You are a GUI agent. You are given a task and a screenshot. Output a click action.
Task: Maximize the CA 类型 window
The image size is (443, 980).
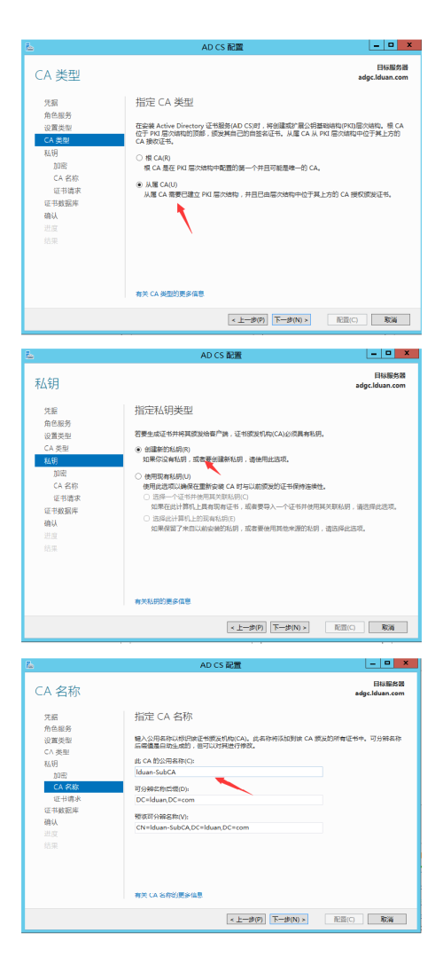coord(391,45)
